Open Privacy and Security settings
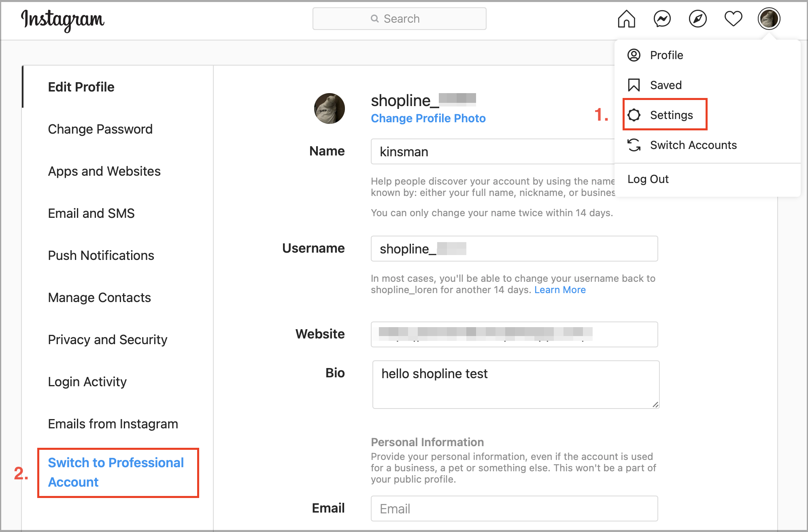This screenshot has height=532, width=808. 107,340
